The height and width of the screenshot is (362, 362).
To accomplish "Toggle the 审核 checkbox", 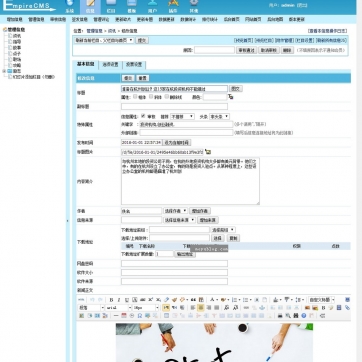I will coord(143,116).
